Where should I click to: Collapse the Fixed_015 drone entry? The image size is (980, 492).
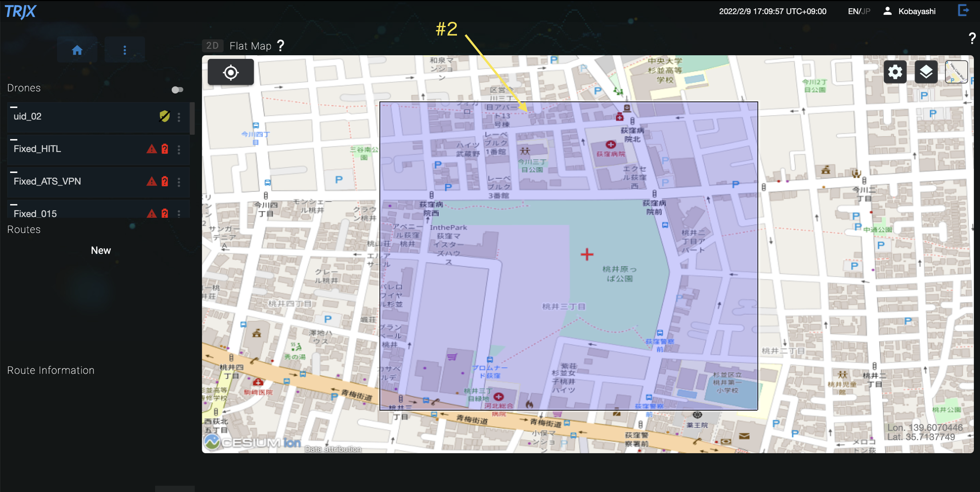pos(14,205)
